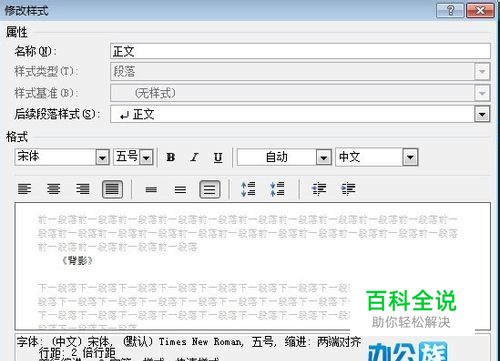Open the 五号 font size dropdown

[x=146, y=157]
